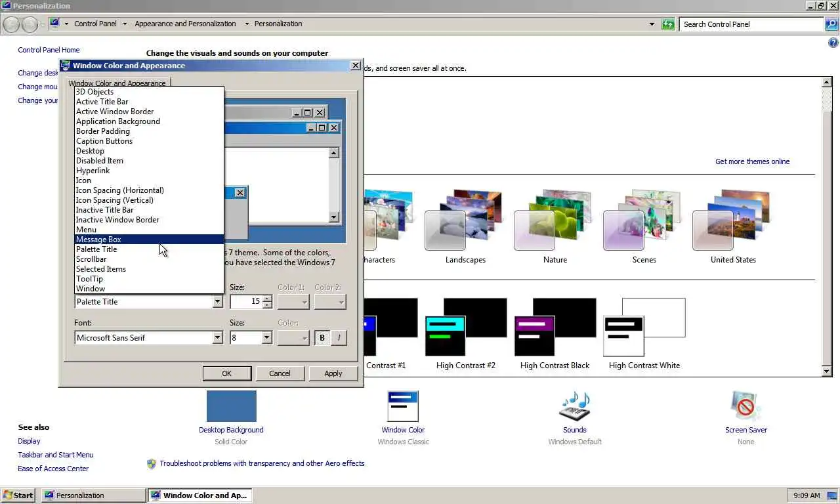840x504 pixels.
Task: Click Cancel in Window Color dialog
Action: click(x=280, y=373)
